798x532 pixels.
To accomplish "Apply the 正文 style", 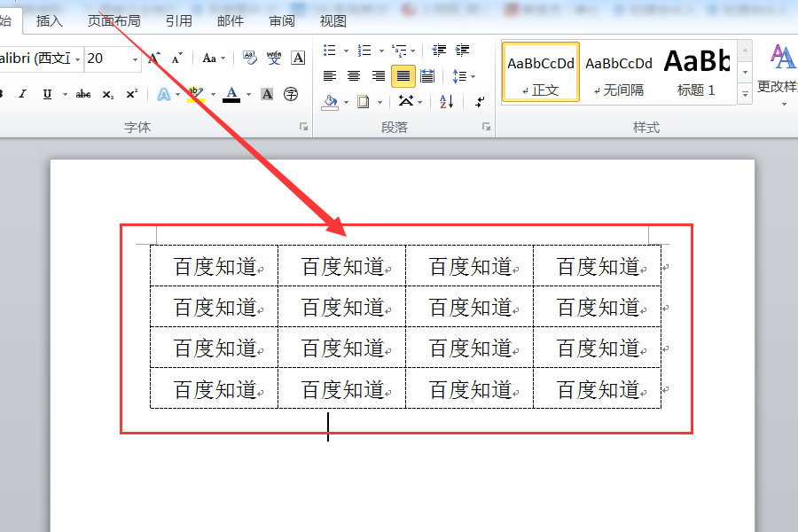I will (x=541, y=73).
